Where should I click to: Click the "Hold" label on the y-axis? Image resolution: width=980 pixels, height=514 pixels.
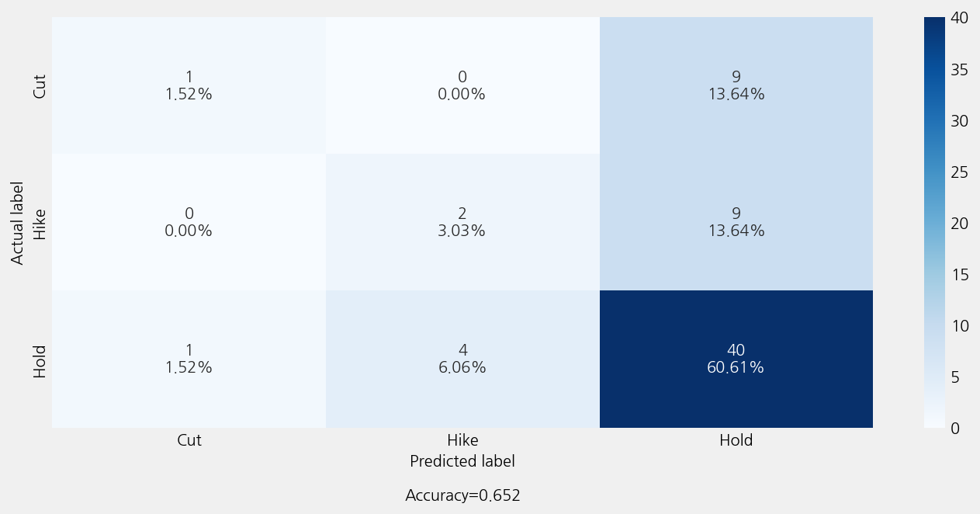coord(40,360)
